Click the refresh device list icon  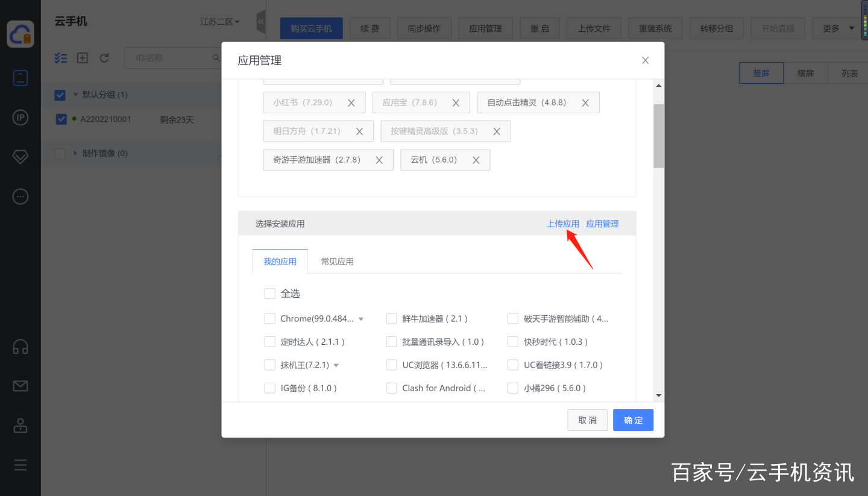[x=104, y=58]
